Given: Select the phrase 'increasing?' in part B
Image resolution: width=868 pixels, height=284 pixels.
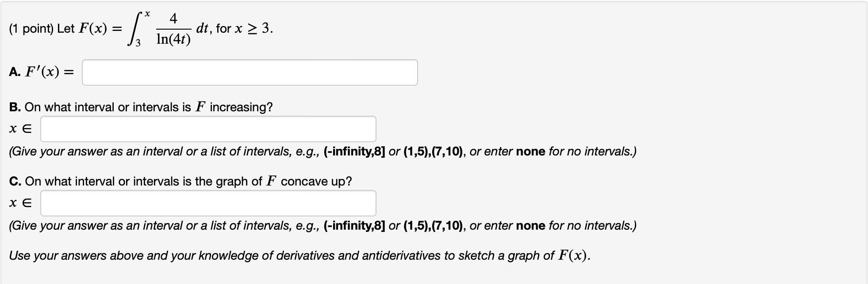Looking at the screenshot, I should point(242,106).
